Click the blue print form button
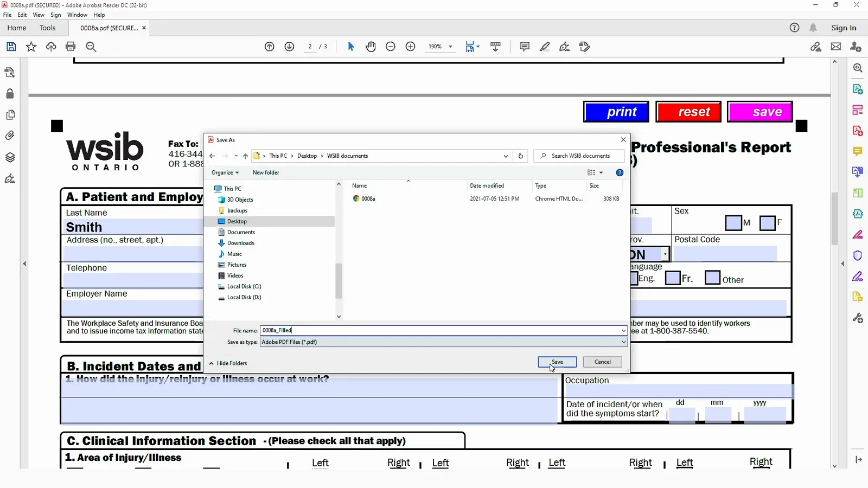 pyautogui.click(x=616, y=112)
